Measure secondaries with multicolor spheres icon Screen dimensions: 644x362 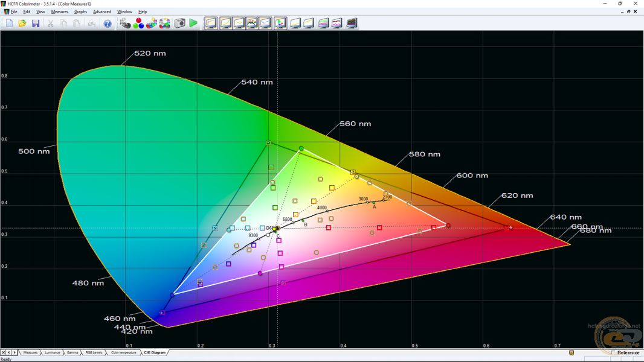pos(152,24)
